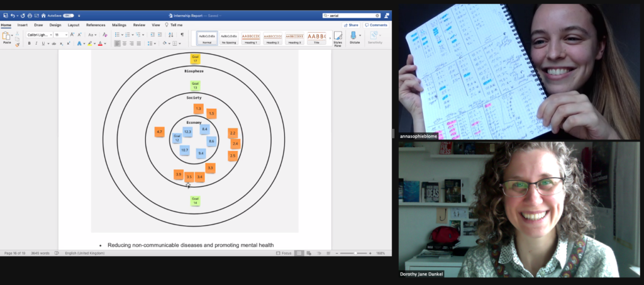Click the Redo/Repeat circular arrow icon

(x=23, y=16)
